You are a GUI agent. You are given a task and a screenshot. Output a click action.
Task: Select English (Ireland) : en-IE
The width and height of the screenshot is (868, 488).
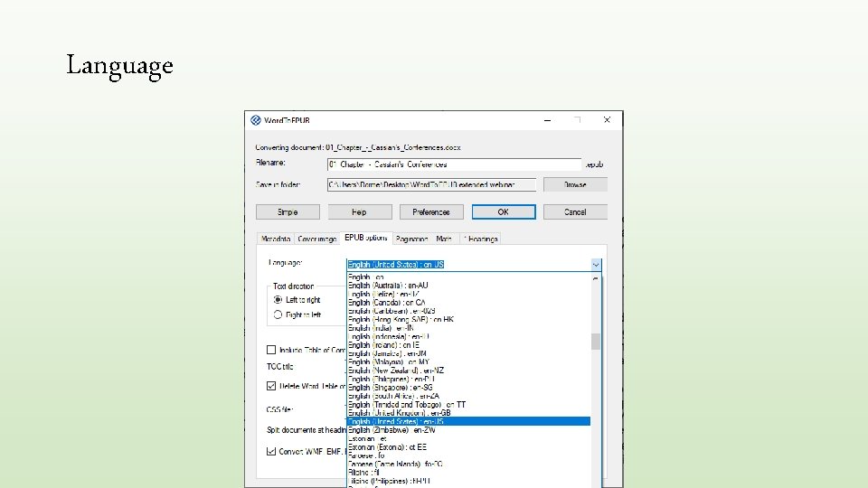468,344
